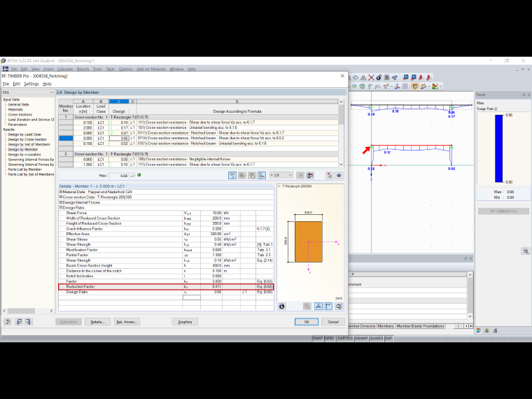Toggle the fourth highlighted result diagram button
This screenshot has height=399, width=532.
tap(261, 176)
